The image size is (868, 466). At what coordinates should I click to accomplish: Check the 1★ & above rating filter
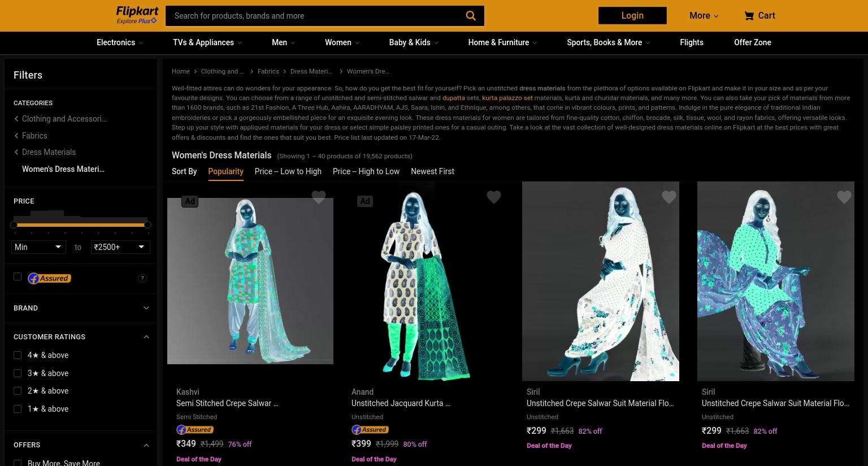(x=18, y=409)
